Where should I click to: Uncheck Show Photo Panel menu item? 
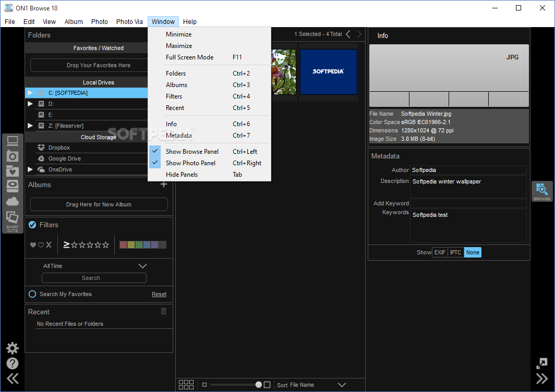[210, 163]
